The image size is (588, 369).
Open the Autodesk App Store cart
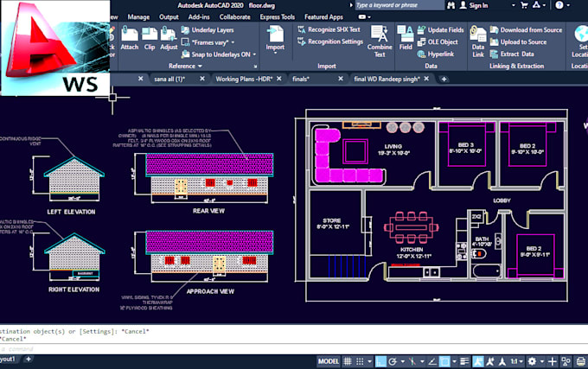(524, 5)
